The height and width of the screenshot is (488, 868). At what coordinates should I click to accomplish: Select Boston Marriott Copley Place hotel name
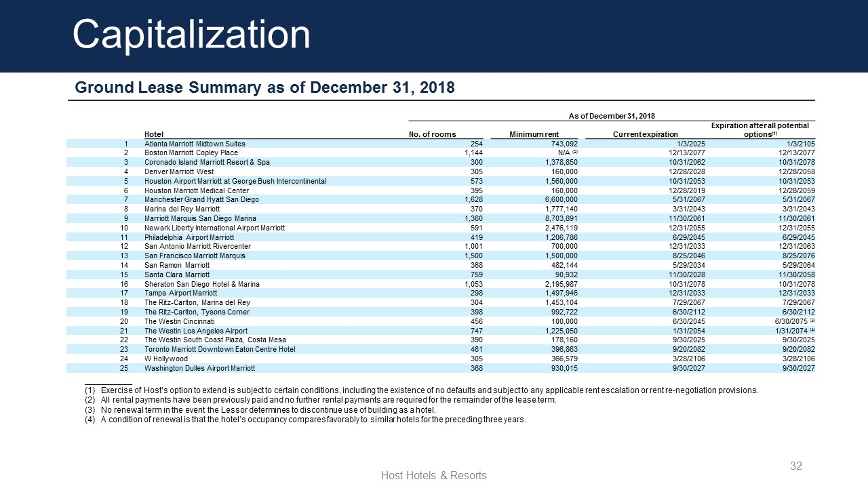click(191, 153)
